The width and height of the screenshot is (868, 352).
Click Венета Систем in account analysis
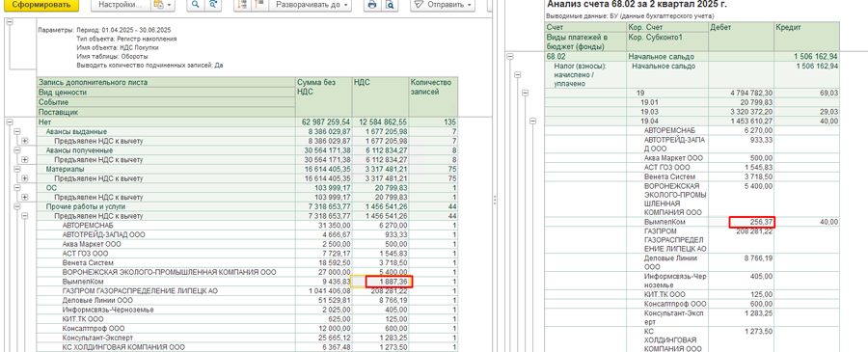[670, 177]
